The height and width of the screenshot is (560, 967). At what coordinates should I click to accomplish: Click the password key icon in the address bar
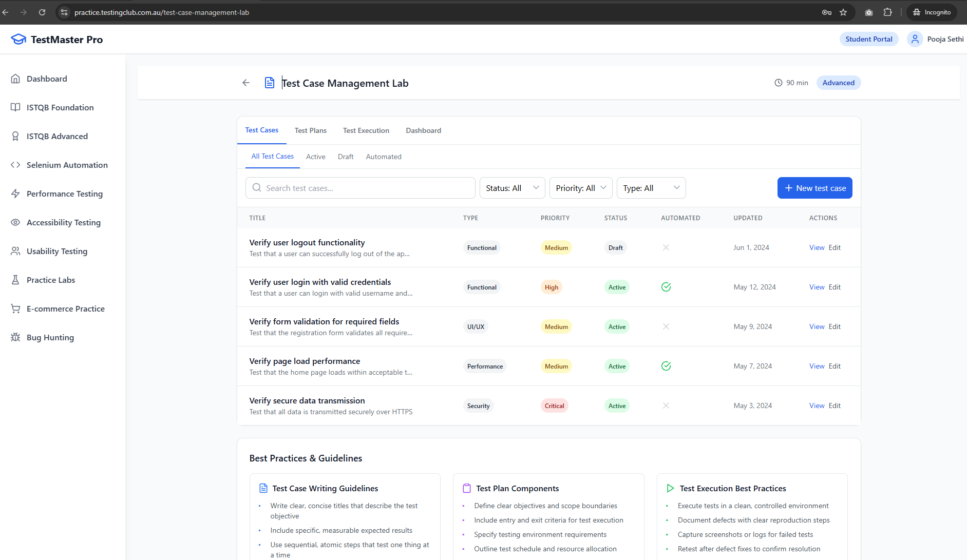(x=826, y=12)
